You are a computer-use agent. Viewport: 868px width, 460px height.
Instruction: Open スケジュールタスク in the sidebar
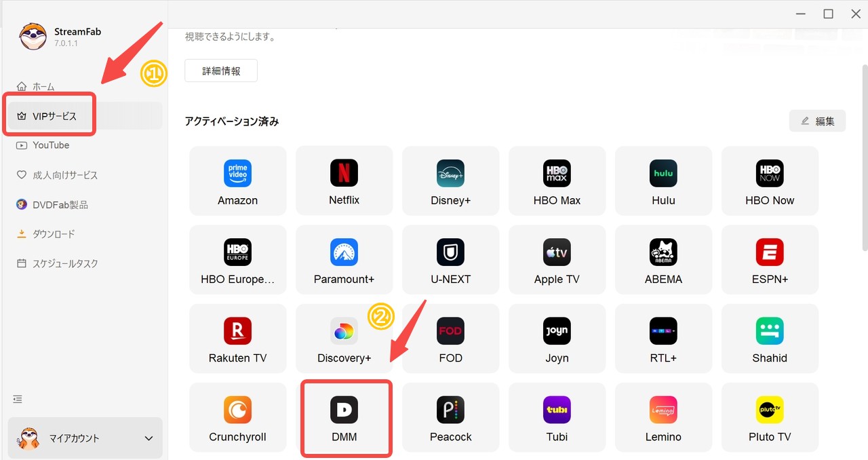pos(62,263)
